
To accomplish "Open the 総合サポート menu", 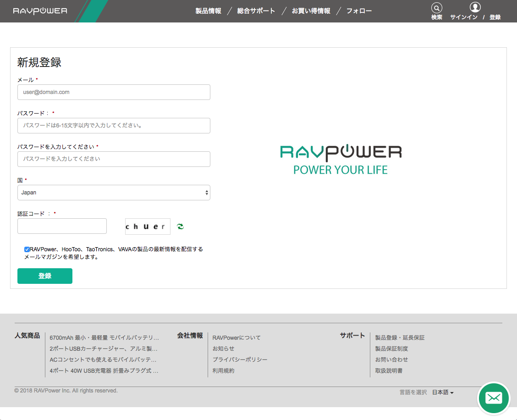I will [256, 11].
